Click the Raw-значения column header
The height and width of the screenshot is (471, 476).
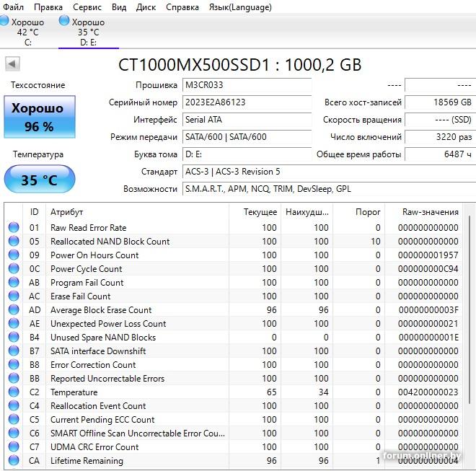coord(430,212)
